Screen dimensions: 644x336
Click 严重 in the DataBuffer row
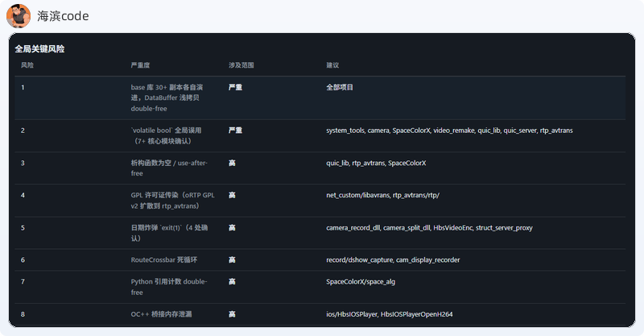pos(235,87)
